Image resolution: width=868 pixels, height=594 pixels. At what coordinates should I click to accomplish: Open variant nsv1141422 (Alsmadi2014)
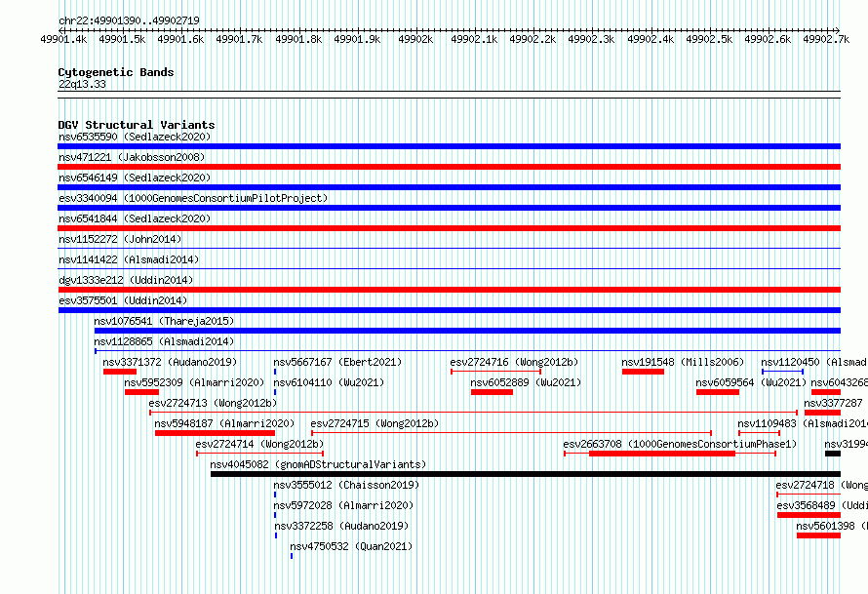tap(129, 259)
